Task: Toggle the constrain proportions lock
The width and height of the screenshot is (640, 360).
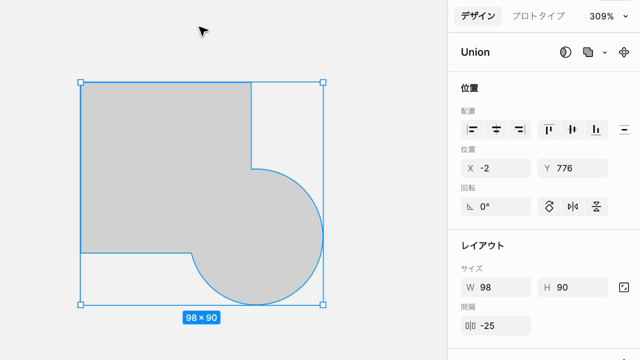Action: coord(624,287)
